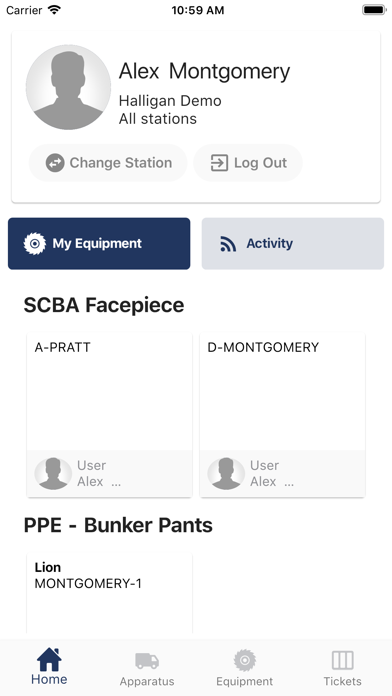Open the Lion MONTGOMERY-1 bunker pants card

click(110, 593)
